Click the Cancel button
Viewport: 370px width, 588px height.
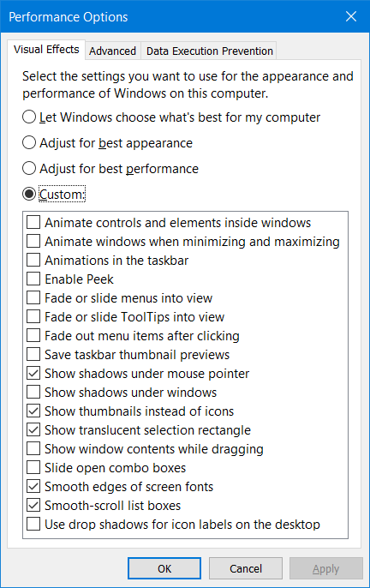[x=246, y=568]
